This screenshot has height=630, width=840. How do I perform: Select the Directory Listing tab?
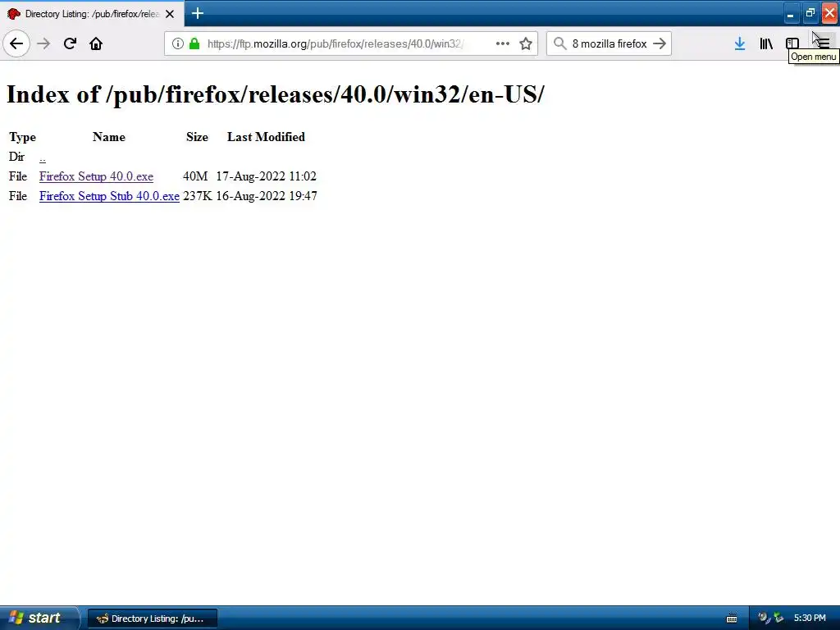[x=92, y=14]
